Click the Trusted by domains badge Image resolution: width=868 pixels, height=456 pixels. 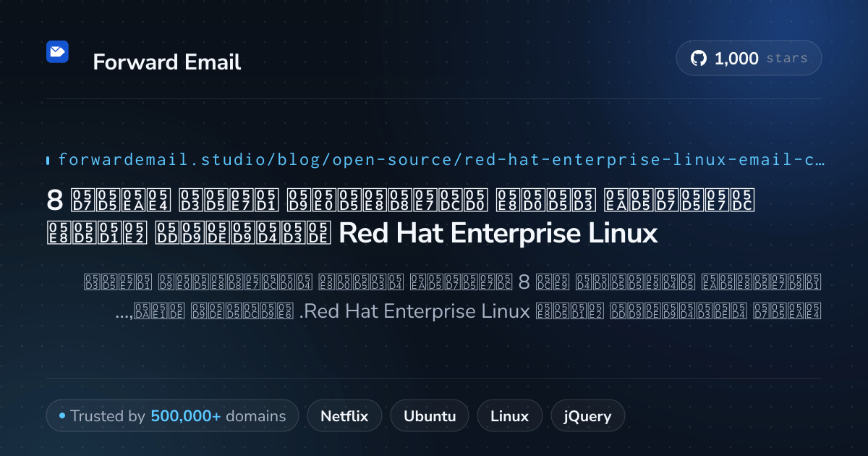tap(172, 416)
